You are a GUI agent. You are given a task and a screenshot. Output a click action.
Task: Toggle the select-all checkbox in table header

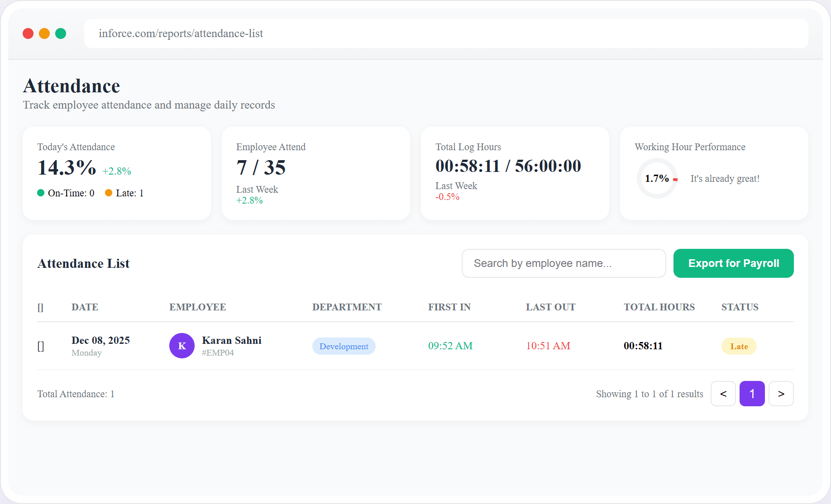coord(40,308)
